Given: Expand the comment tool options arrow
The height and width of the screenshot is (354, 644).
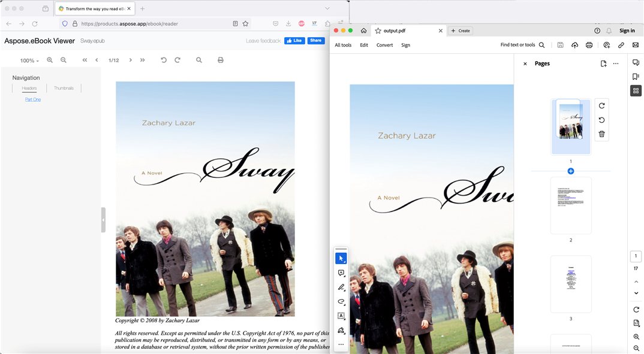Looking at the screenshot, I should click(345, 277).
